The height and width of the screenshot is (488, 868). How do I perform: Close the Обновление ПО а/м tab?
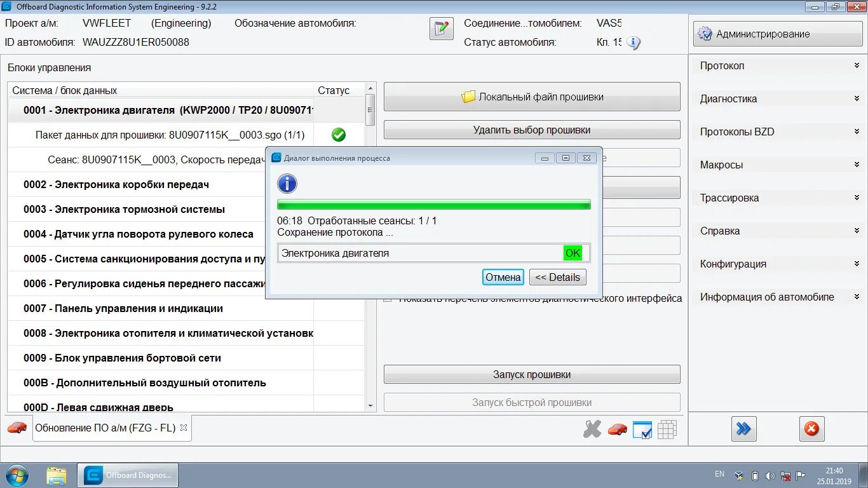(x=184, y=428)
